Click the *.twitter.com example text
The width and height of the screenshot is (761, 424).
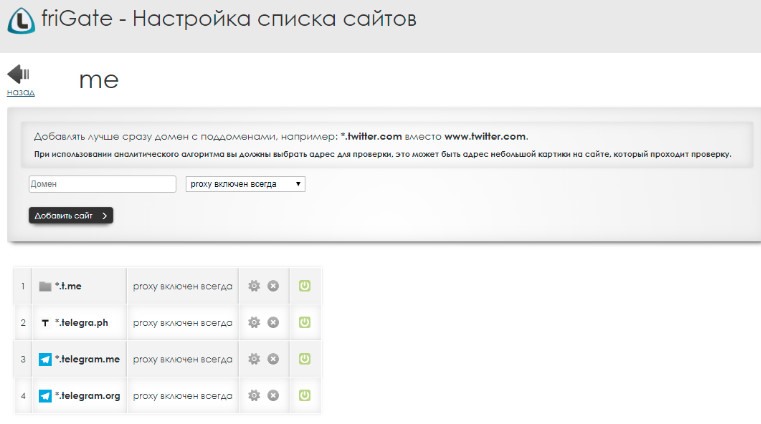coord(371,136)
